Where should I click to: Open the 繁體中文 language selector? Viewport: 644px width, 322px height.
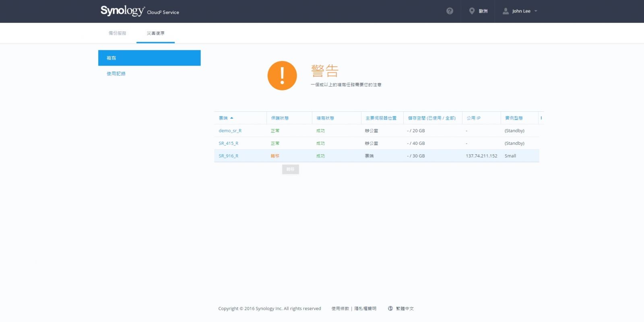tap(405, 309)
